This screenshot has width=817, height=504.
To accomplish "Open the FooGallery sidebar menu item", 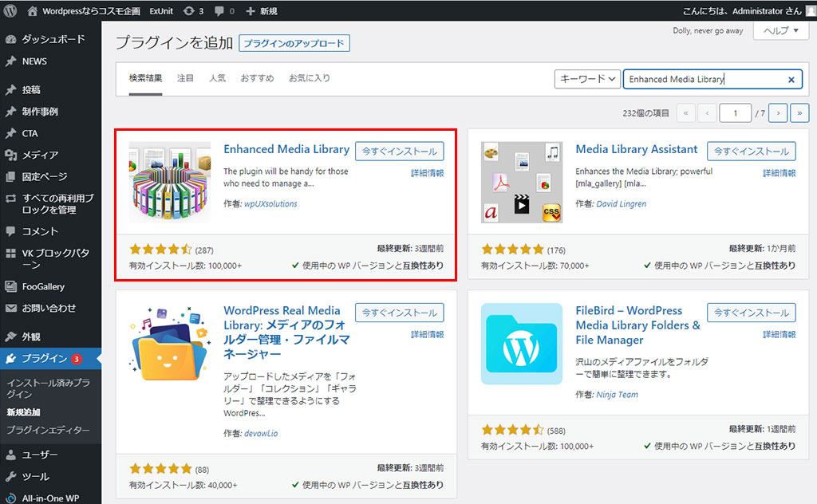I will pyautogui.click(x=43, y=286).
